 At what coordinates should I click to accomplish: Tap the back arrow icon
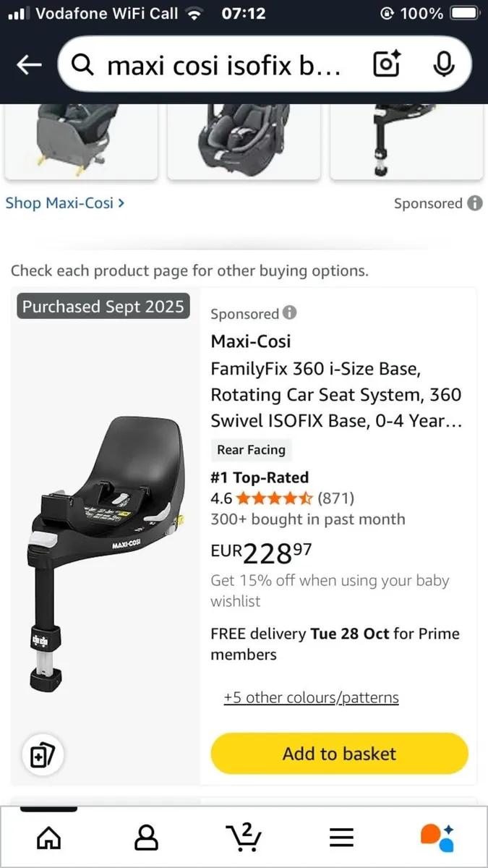tap(30, 65)
